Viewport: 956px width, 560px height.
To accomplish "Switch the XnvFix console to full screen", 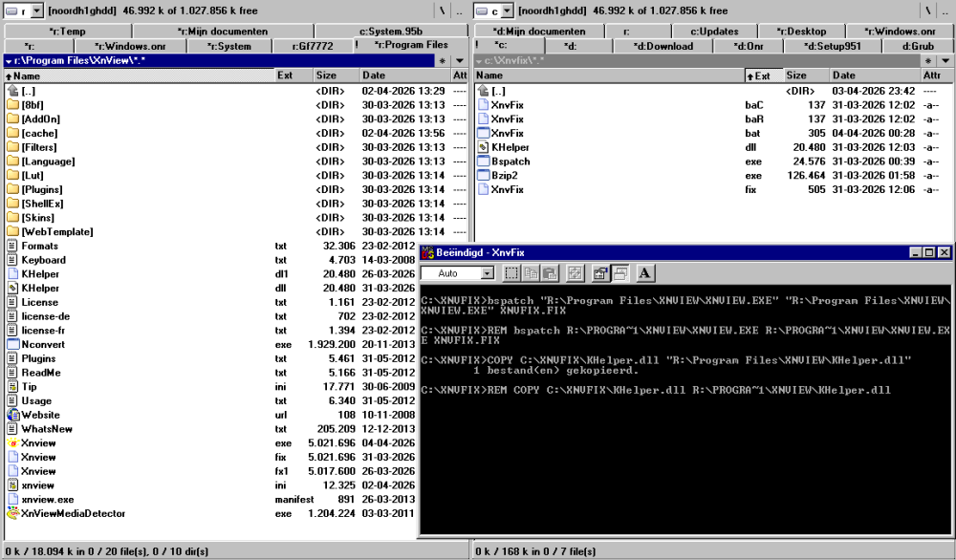I will click(x=575, y=273).
